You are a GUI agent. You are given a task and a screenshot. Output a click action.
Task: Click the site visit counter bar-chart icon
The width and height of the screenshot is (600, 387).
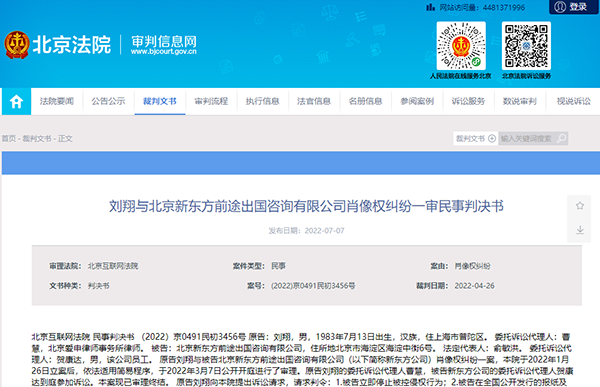430,7
